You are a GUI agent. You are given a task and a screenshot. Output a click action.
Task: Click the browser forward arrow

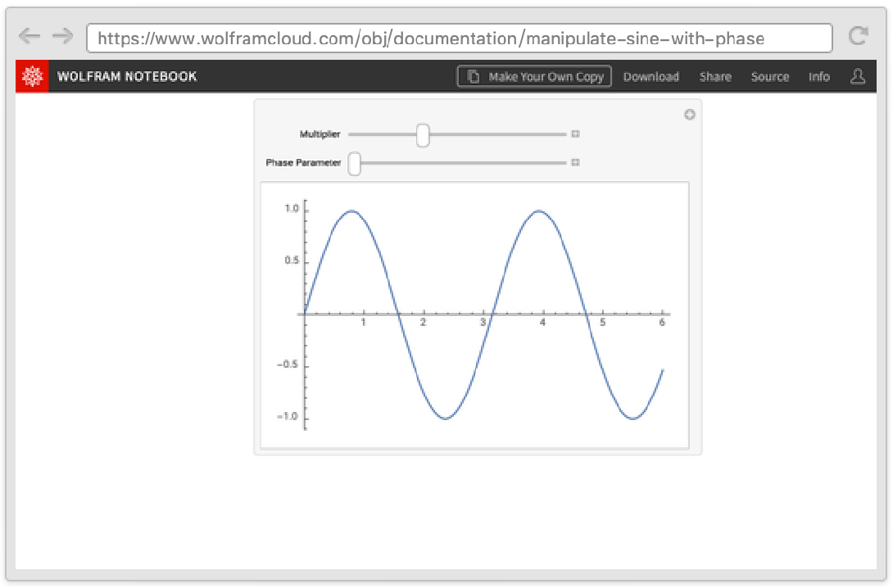pos(62,36)
